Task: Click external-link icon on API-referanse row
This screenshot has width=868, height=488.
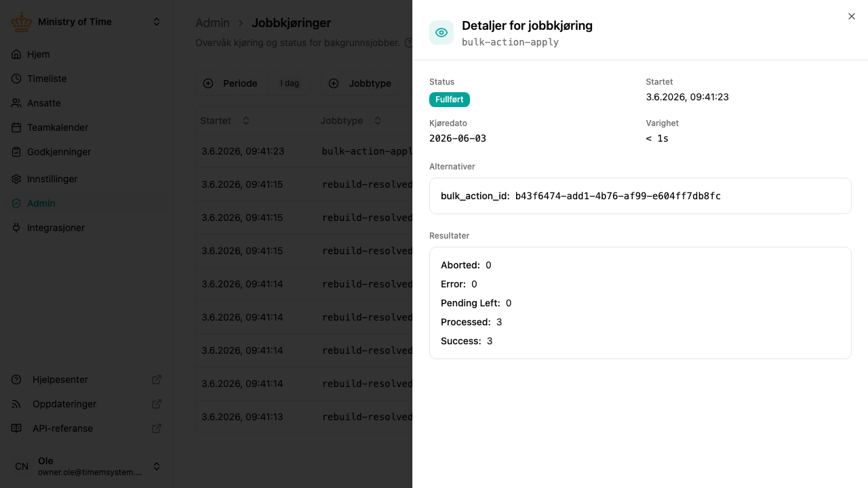Action: point(157,428)
